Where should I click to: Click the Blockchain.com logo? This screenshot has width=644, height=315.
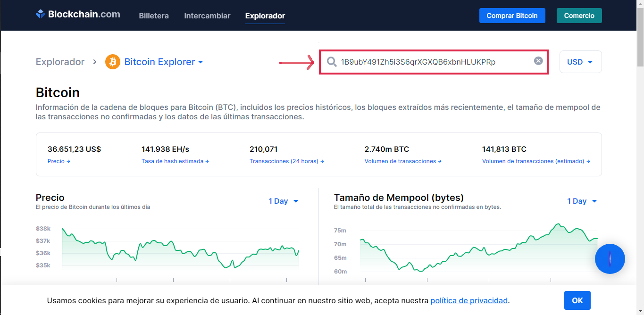click(78, 14)
